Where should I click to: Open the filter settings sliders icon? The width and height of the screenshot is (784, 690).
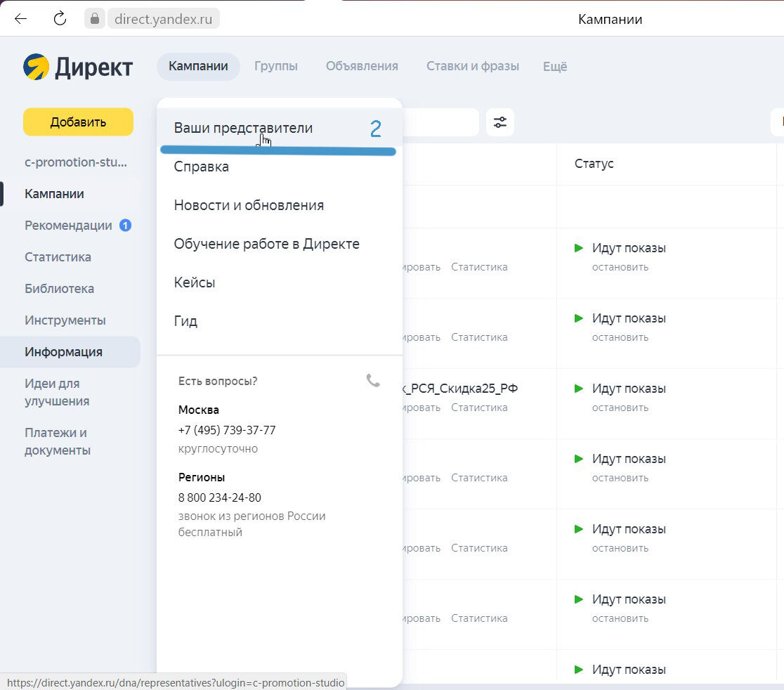500,122
